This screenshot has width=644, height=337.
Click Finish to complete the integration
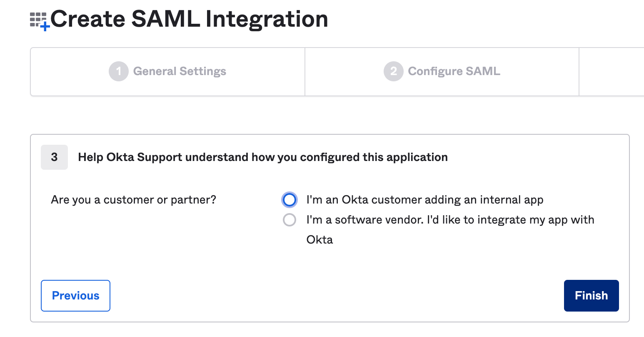[x=591, y=296]
